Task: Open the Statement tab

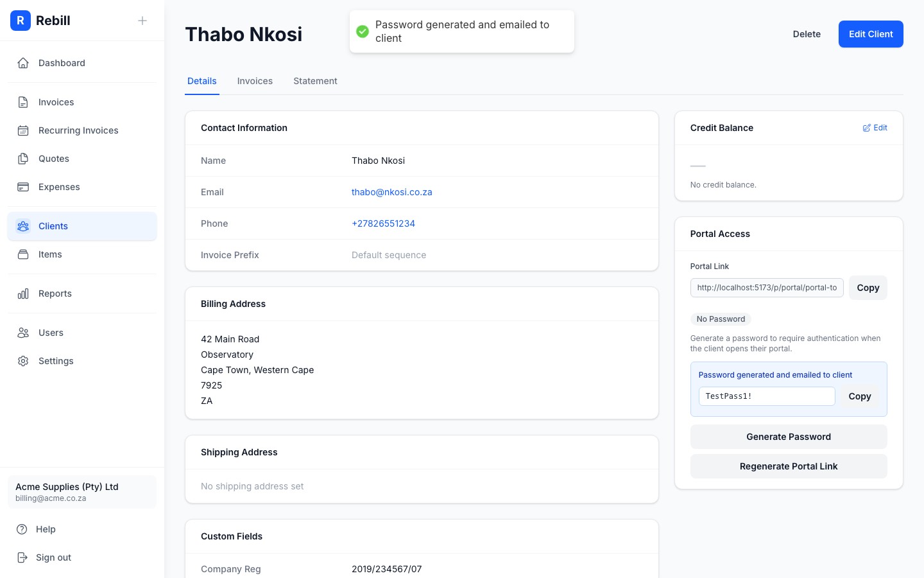Action: [315, 81]
